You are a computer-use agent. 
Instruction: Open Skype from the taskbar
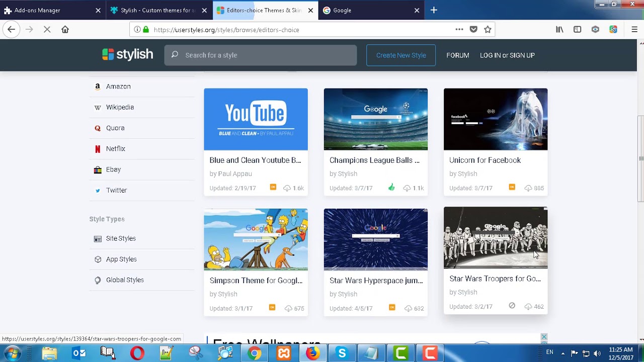(342, 353)
